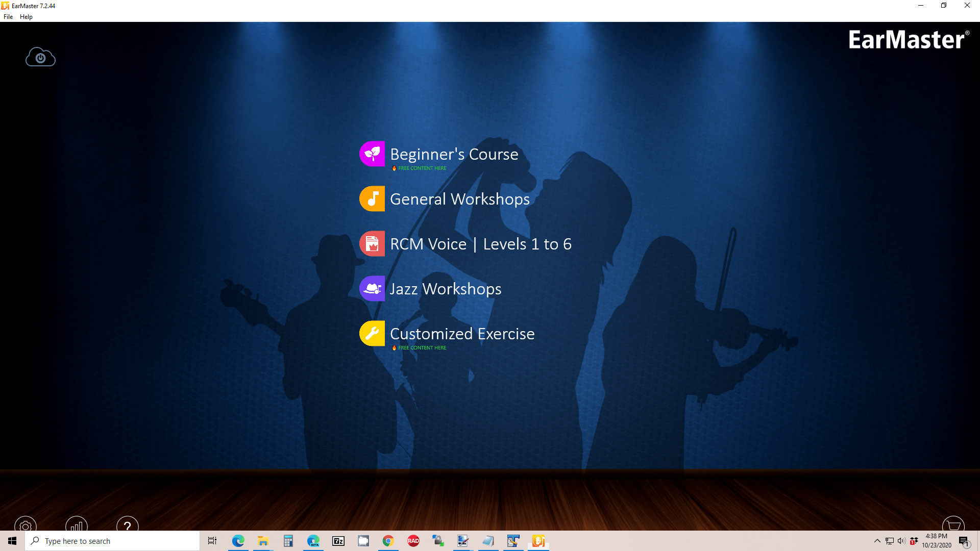Open the shopping cart icon
Image resolution: width=980 pixels, height=551 pixels.
(x=953, y=524)
